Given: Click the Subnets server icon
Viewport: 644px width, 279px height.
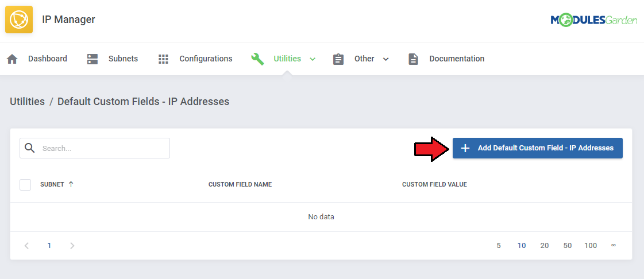Looking at the screenshot, I should (92, 59).
